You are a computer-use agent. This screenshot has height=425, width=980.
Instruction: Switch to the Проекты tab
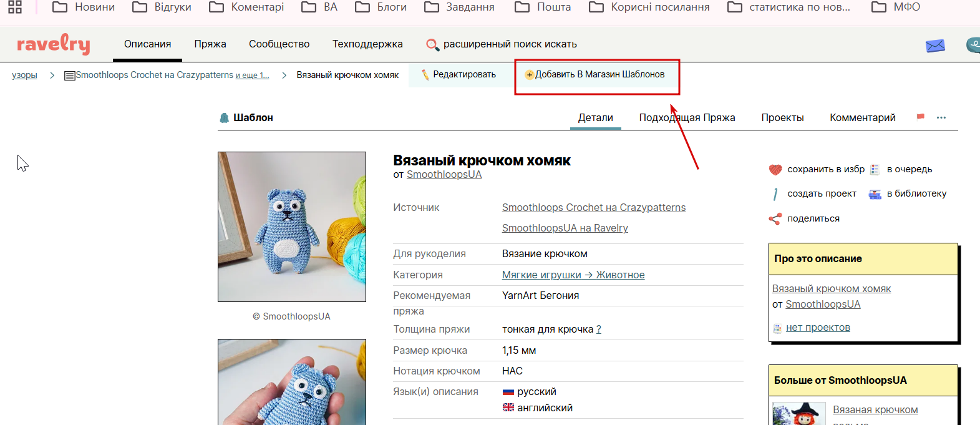pos(782,117)
